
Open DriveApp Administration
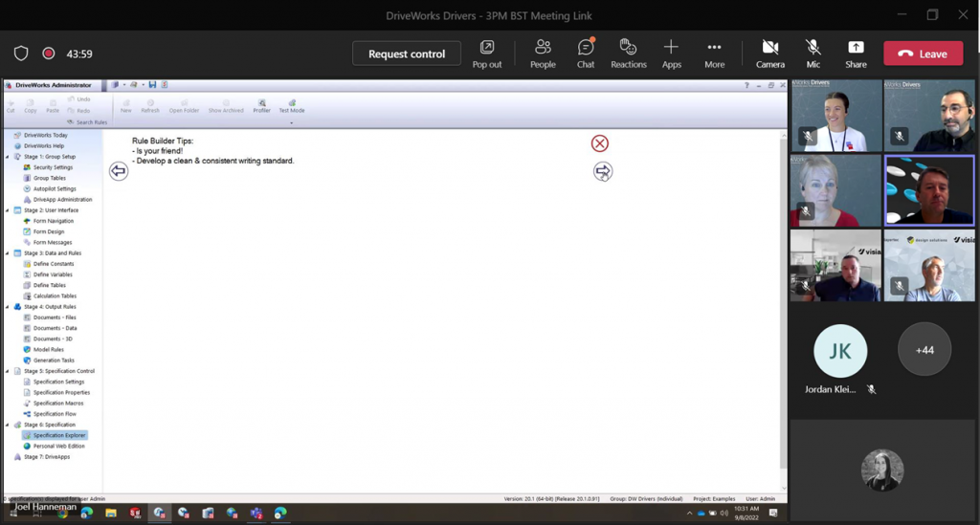pos(57,199)
